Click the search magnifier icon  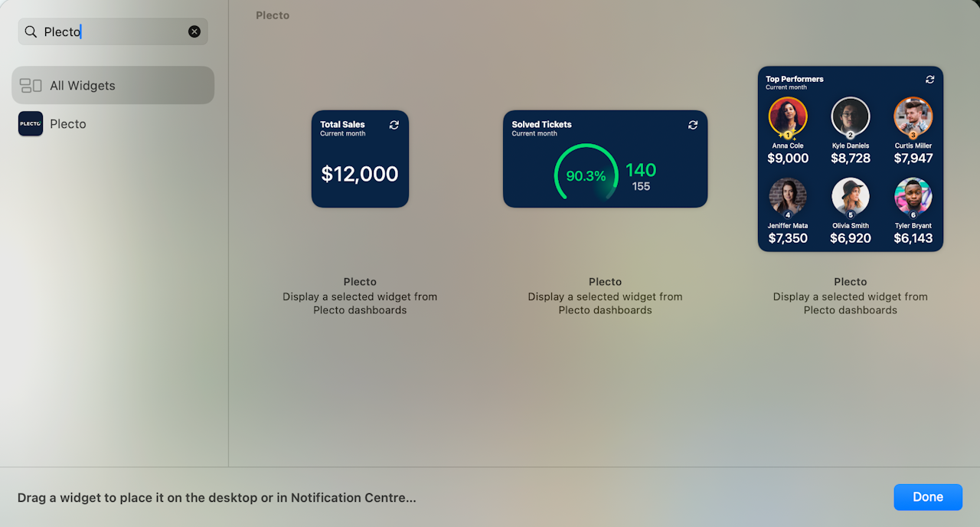pyautogui.click(x=31, y=32)
